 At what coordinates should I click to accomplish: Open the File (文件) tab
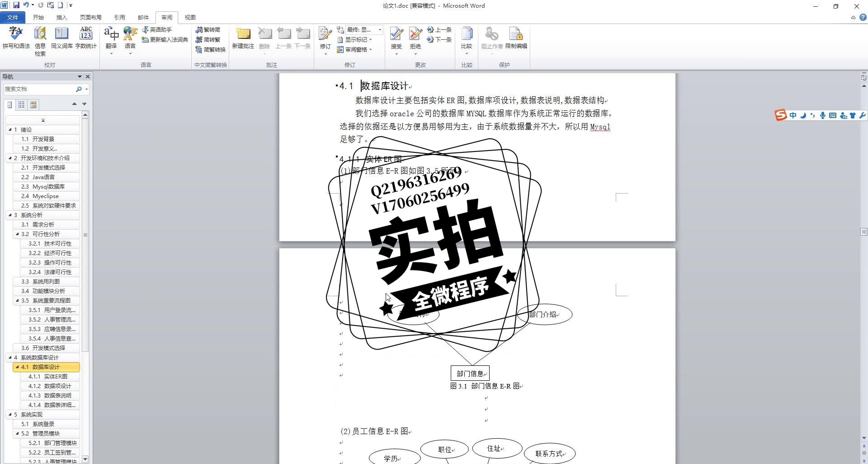click(x=13, y=17)
